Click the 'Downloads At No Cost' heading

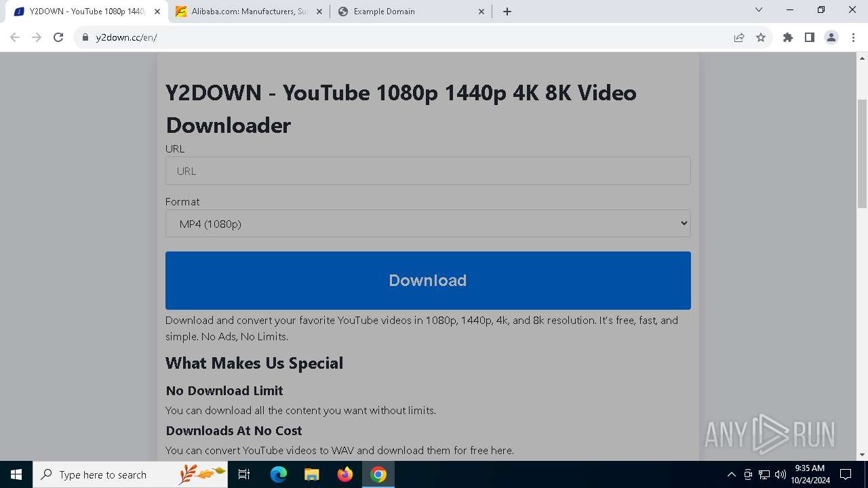click(234, 430)
